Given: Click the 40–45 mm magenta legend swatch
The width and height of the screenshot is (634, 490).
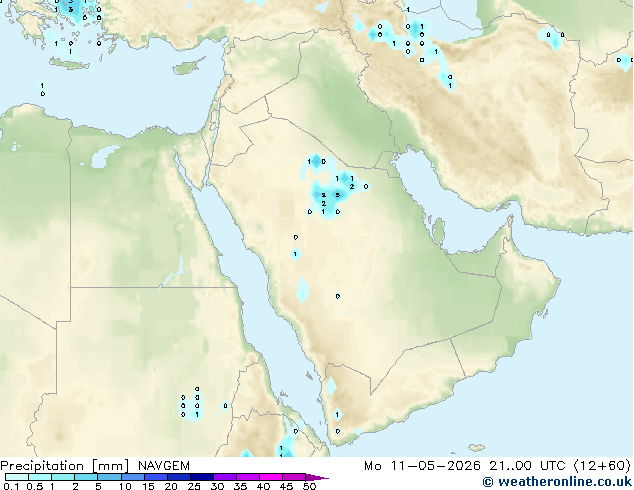Looking at the screenshot, I should click(x=271, y=477).
